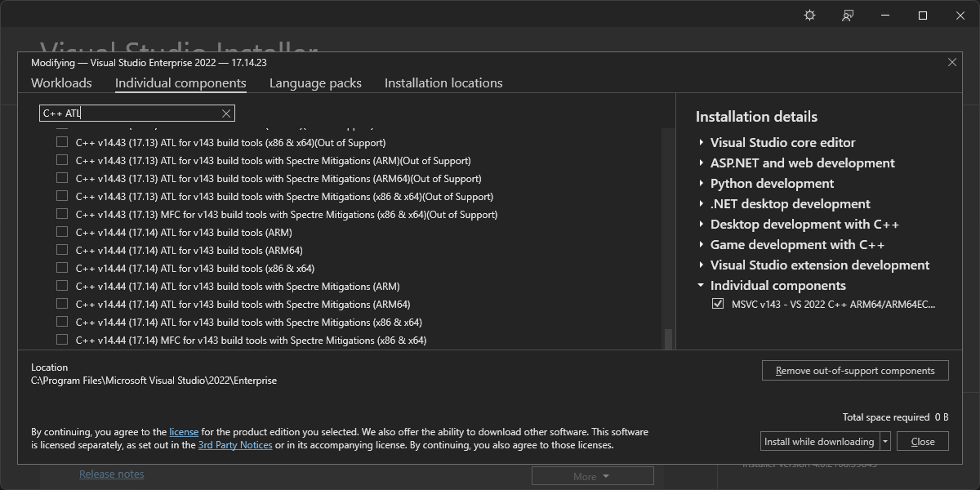Close the Modifying dialog with X icon
980x490 pixels.
(x=951, y=62)
